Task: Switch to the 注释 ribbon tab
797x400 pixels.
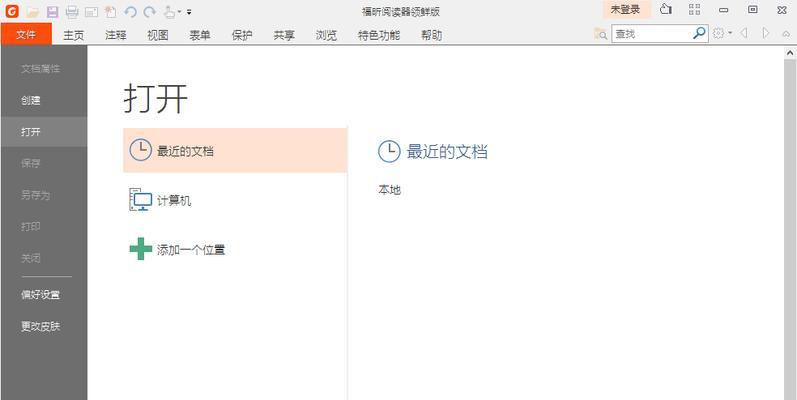Action: tap(116, 35)
